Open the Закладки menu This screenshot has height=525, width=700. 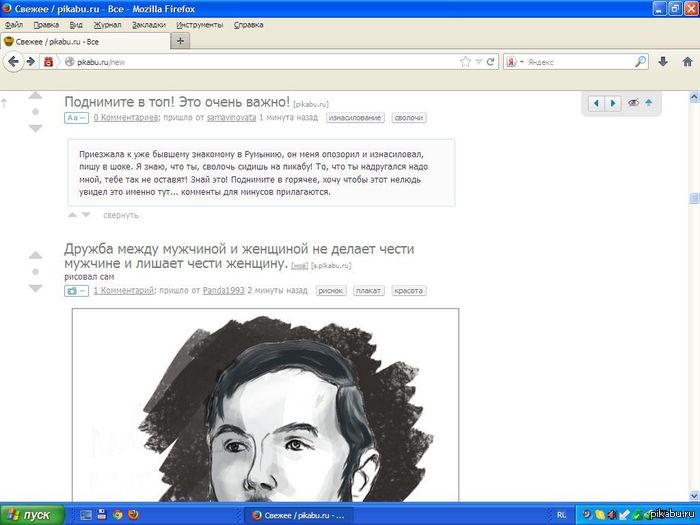click(x=149, y=25)
